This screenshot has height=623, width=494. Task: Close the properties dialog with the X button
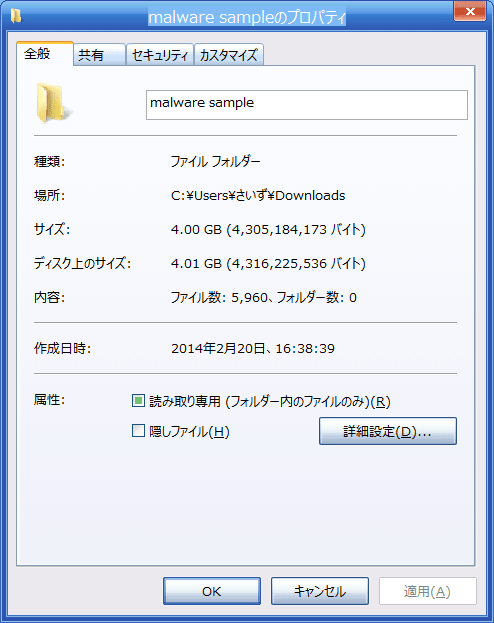[470, 11]
